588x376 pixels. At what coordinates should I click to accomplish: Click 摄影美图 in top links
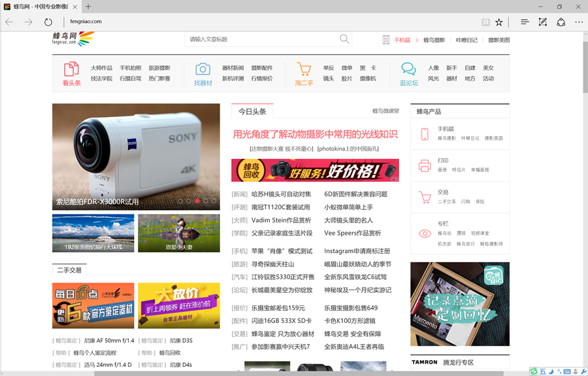point(498,40)
